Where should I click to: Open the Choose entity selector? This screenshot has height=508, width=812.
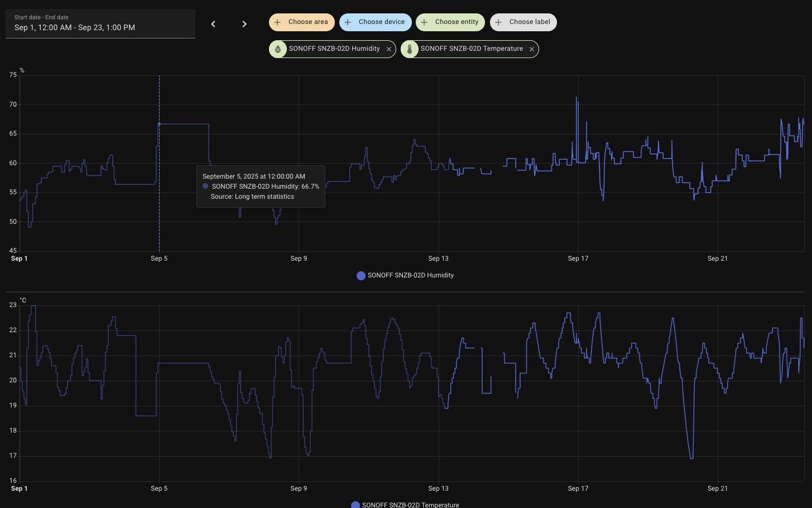[x=457, y=22]
